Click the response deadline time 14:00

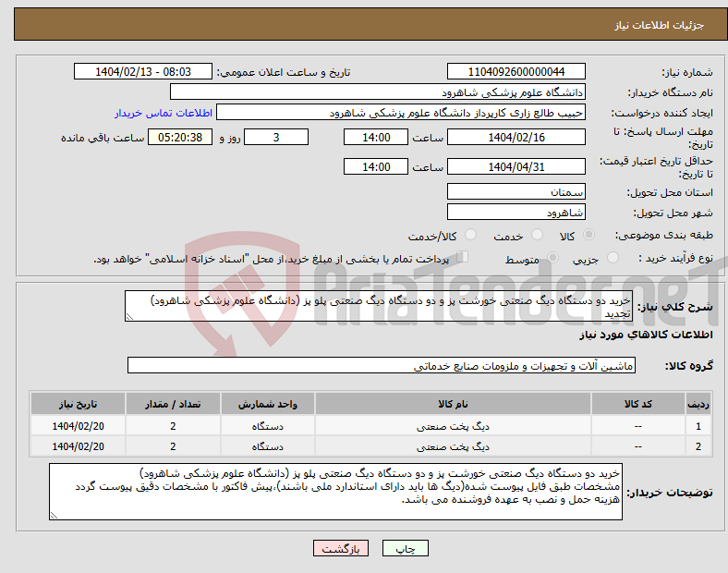tap(376, 137)
